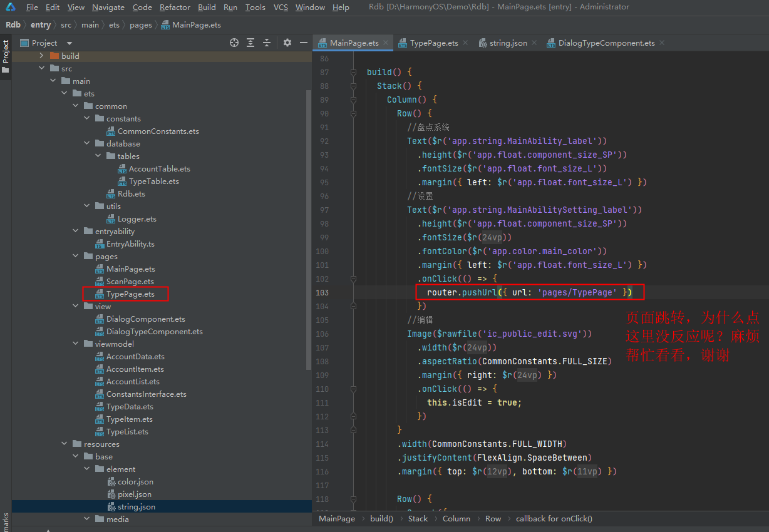Open Project panel settings gear

287,43
